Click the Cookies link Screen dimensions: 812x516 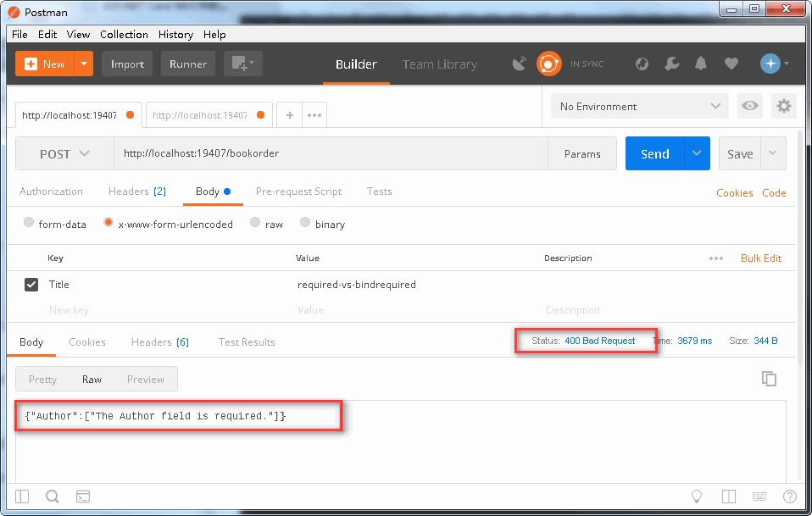pyautogui.click(x=734, y=192)
